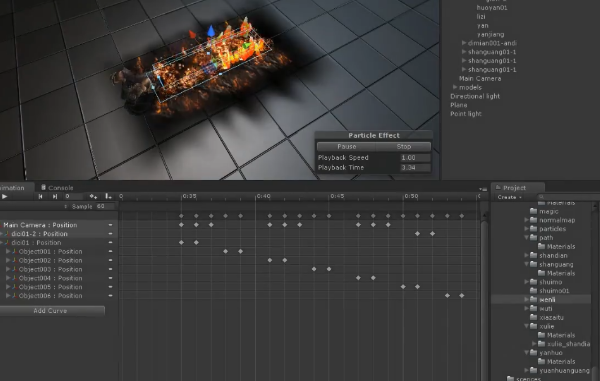The height and width of the screenshot is (381, 600).
Task: Select dici01 : Position curve
Action: (36, 243)
